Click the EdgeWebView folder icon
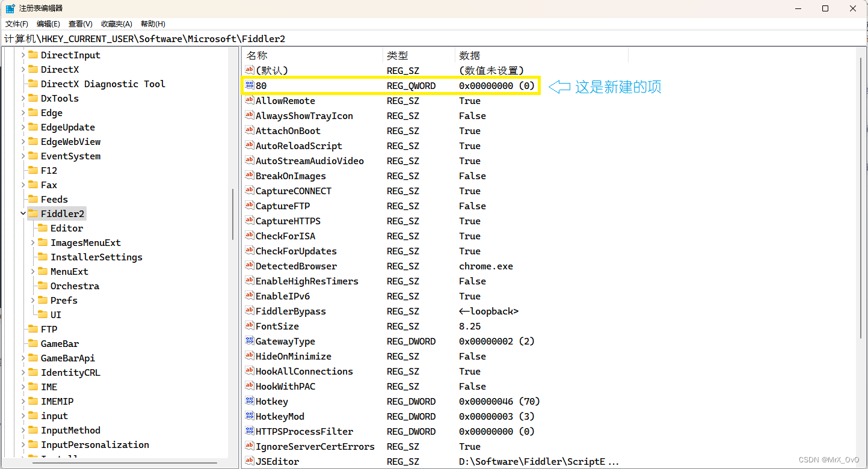 pos(33,141)
